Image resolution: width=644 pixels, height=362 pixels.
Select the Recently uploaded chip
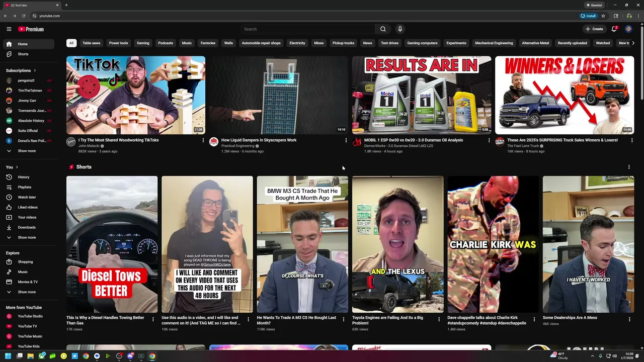point(572,43)
